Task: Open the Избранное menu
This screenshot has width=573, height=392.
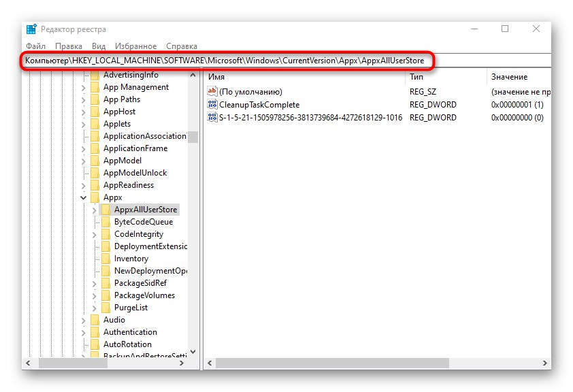Action: click(x=135, y=46)
